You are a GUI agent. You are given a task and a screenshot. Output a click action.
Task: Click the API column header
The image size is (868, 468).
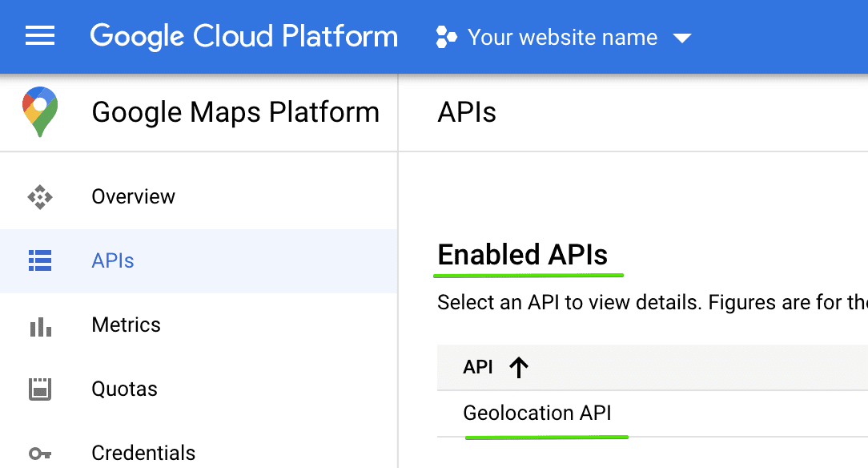[x=478, y=367]
